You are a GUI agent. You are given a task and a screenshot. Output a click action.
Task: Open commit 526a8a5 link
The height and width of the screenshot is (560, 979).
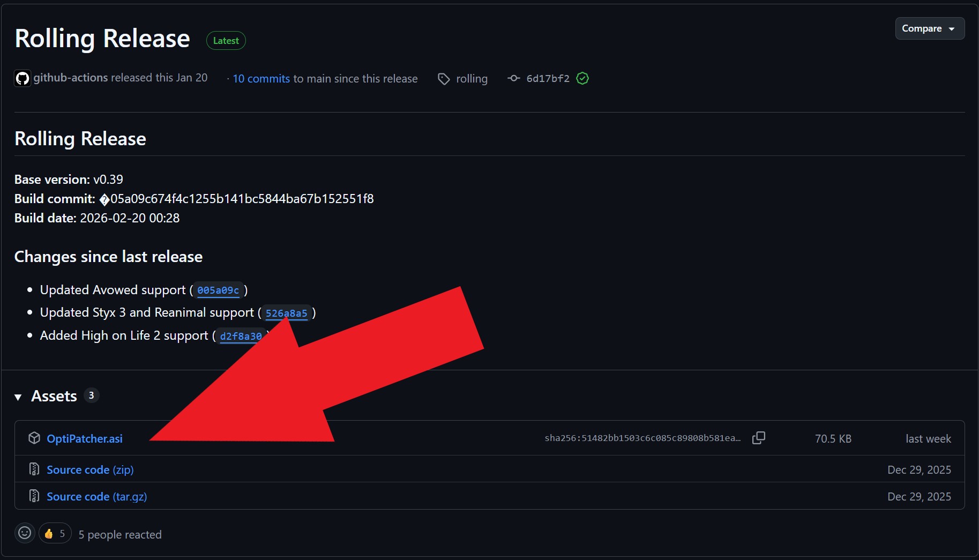point(286,313)
